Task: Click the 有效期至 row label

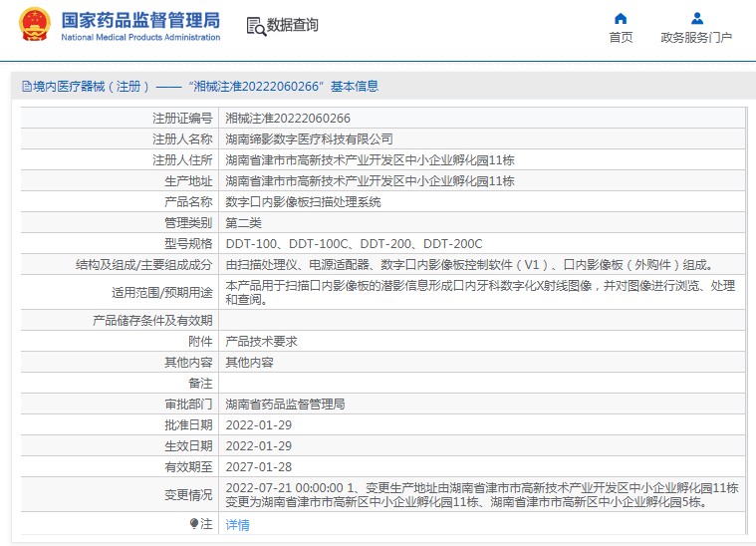Action: tap(188, 467)
